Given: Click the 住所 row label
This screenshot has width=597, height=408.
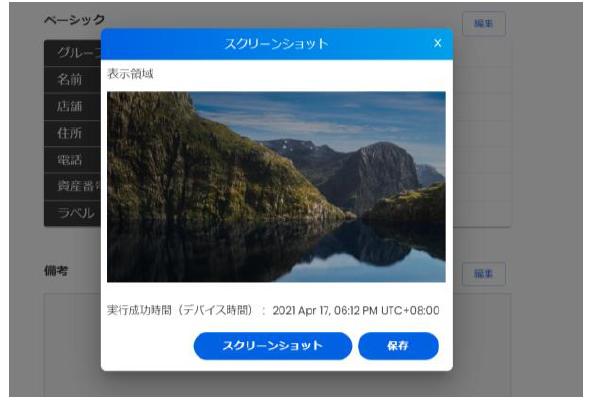Looking at the screenshot, I should point(70,133).
